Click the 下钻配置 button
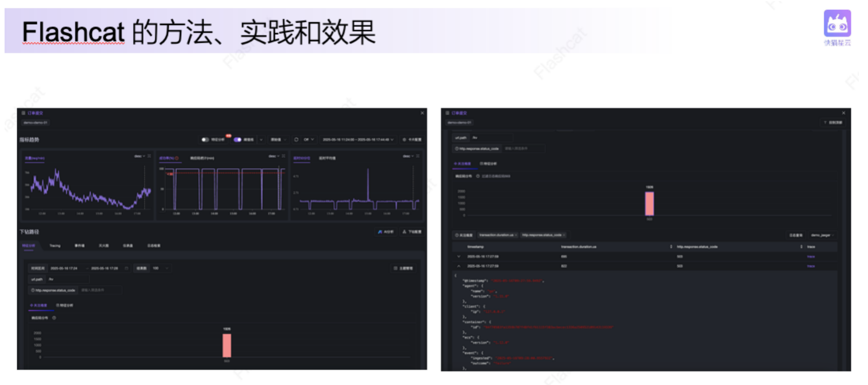 coord(411,232)
